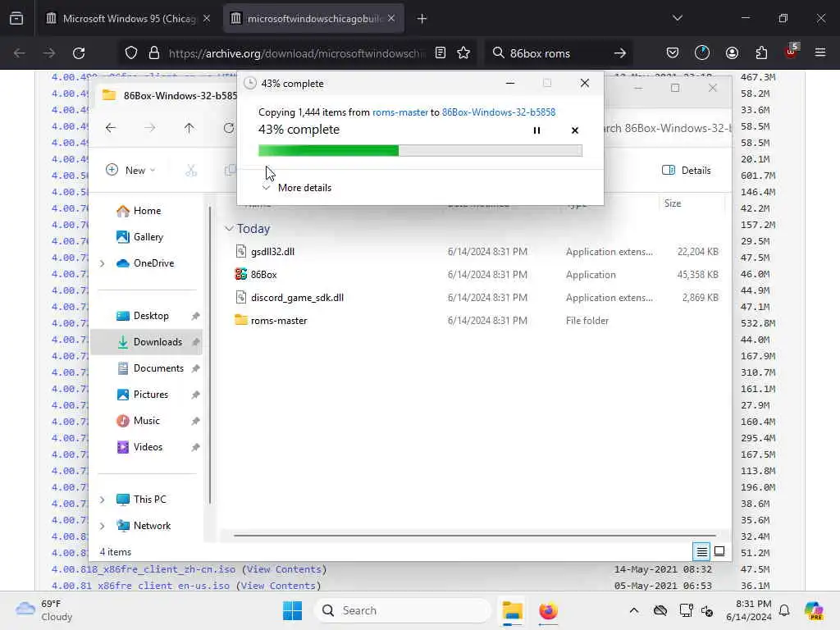Collapse the Today file group
Screen dimensions: 840x630
(x=229, y=229)
